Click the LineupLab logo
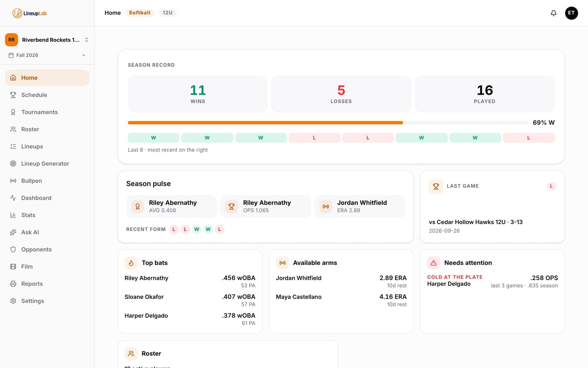Screen dimensions: 588x368 [29, 13]
